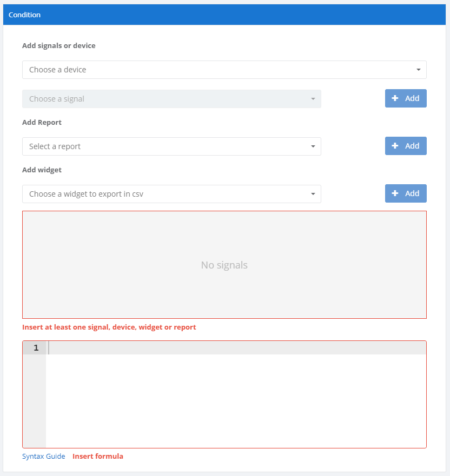Open the widget to export in csv selector
Viewport: 450px width, 476px height.
[162, 194]
